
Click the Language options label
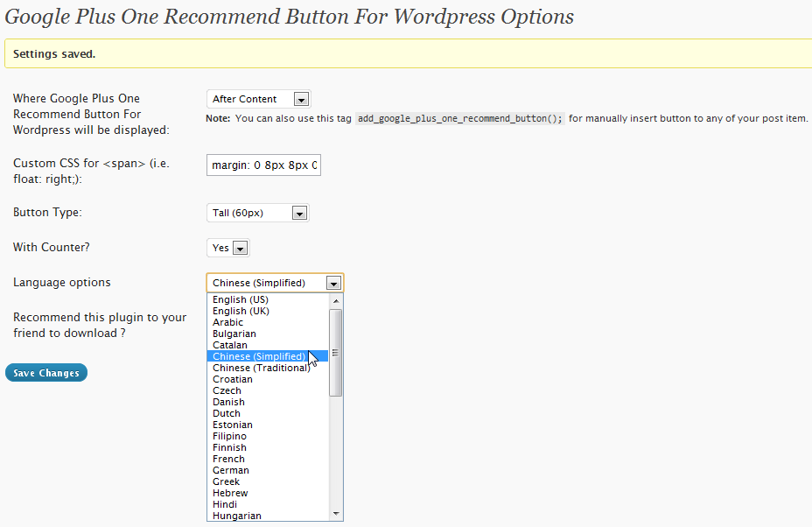(x=61, y=283)
